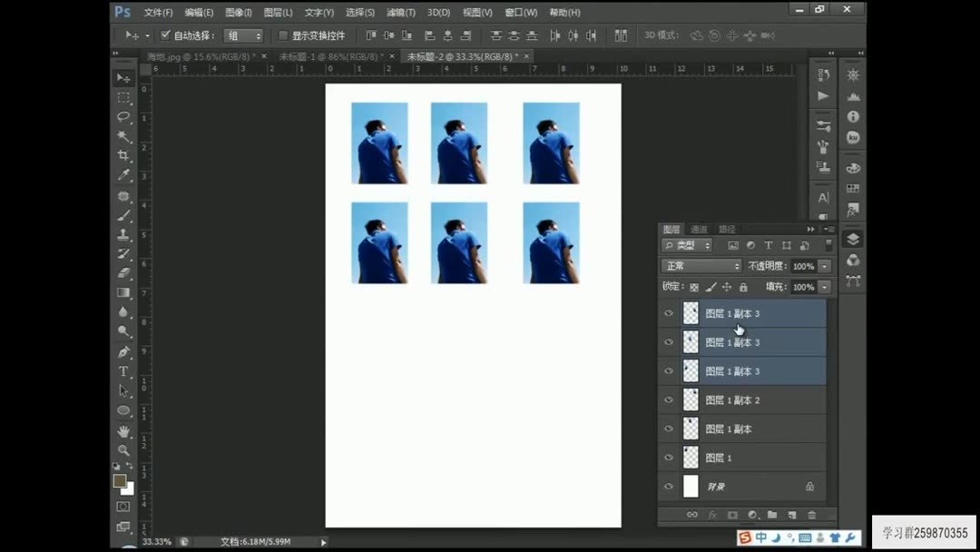Select the Move tool
Image resolution: width=980 pixels, height=552 pixels.
[123, 78]
